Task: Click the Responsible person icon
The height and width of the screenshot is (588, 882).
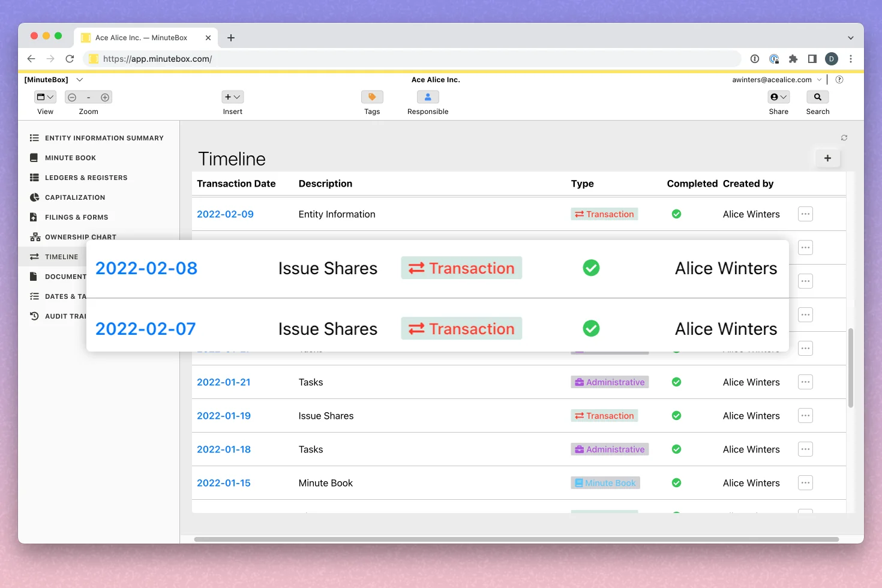Action: tap(428, 97)
